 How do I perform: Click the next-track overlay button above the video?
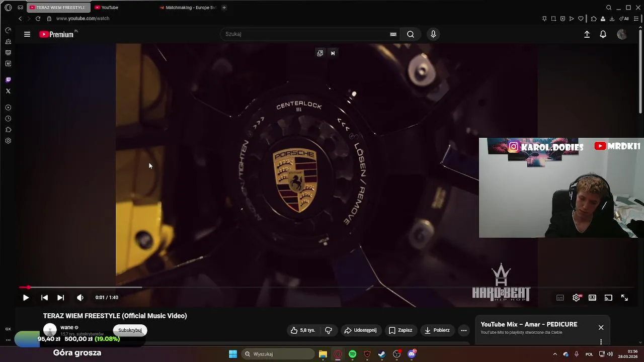click(x=333, y=53)
